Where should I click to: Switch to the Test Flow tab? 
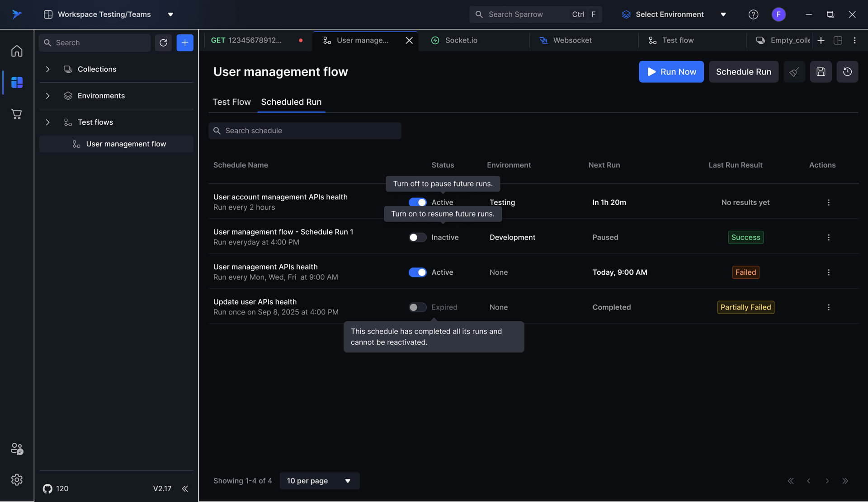coord(231,102)
